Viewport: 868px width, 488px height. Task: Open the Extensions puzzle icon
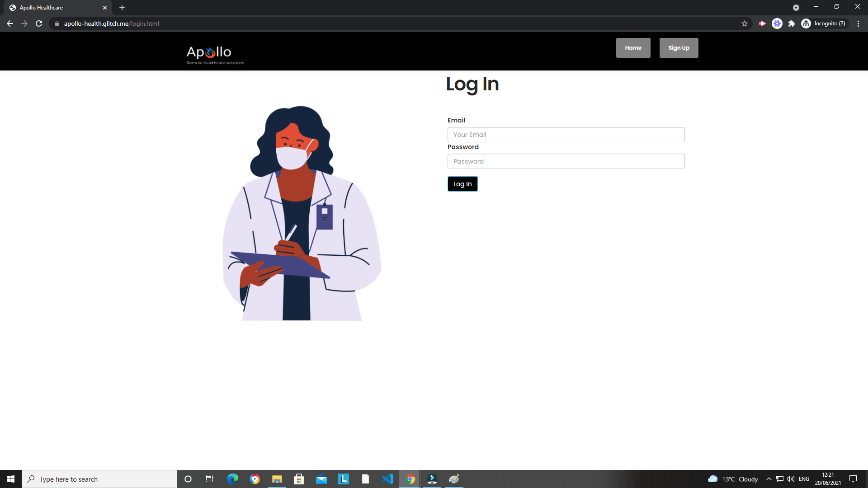point(792,23)
